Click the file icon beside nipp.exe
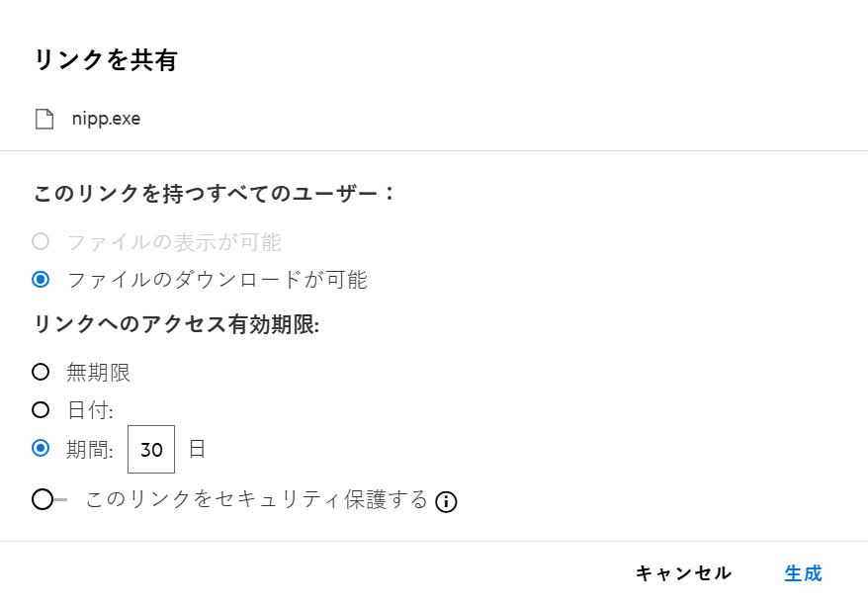 [44, 120]
